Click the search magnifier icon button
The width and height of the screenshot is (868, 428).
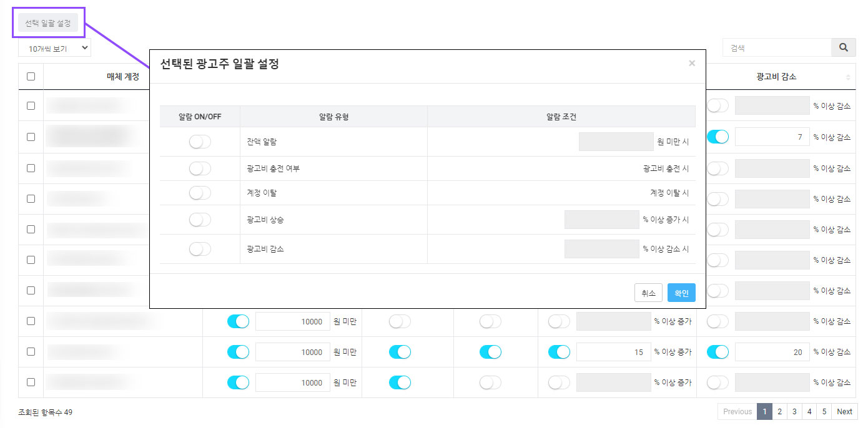[843, 47]
